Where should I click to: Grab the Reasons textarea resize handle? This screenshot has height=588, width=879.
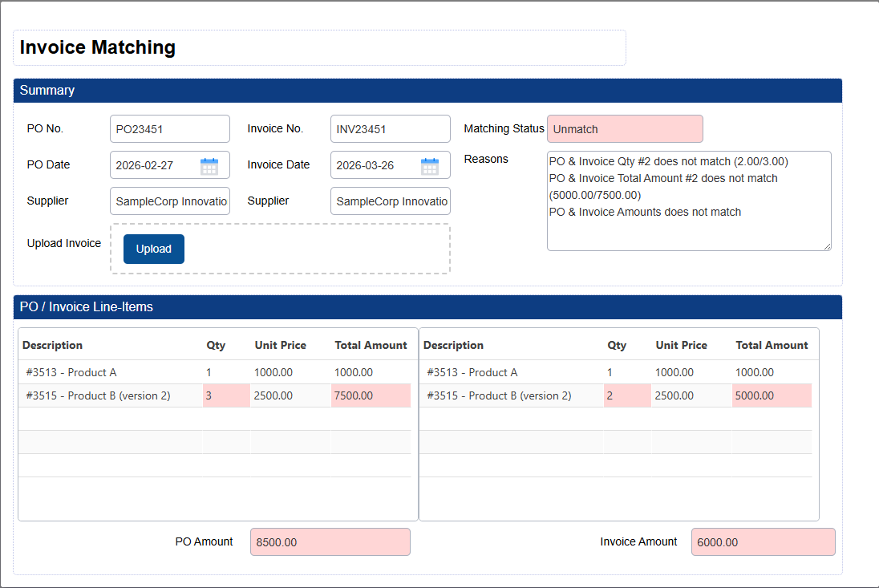826,245
